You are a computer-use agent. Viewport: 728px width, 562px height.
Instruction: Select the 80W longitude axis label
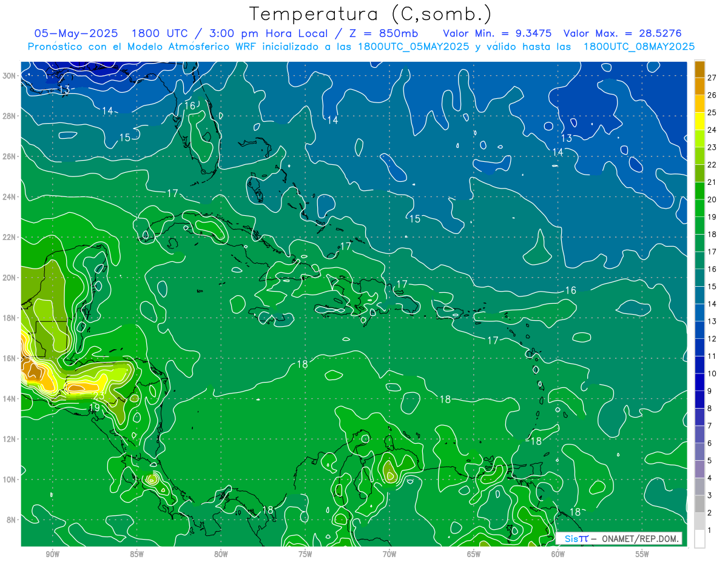pyautogui.click(x=221, y=554)
